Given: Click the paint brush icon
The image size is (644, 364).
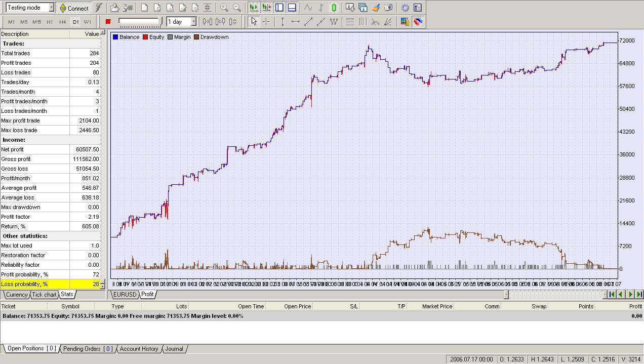Looking at the screenshot, I should click(375, 8).
